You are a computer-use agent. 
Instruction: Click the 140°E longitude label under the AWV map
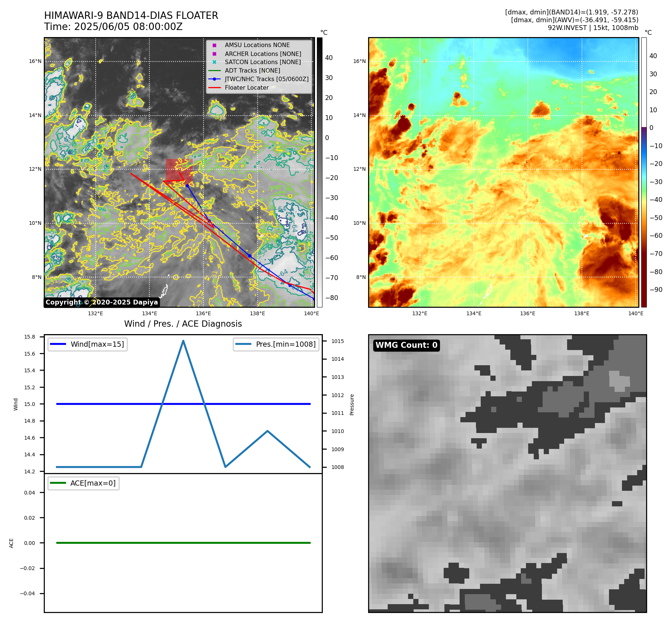click(636, 313)
